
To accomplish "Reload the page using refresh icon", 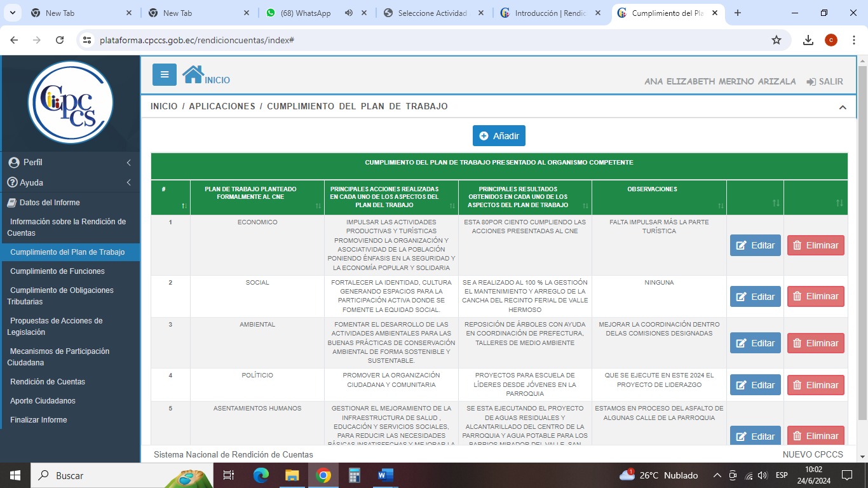I will [x=60, y=40].
